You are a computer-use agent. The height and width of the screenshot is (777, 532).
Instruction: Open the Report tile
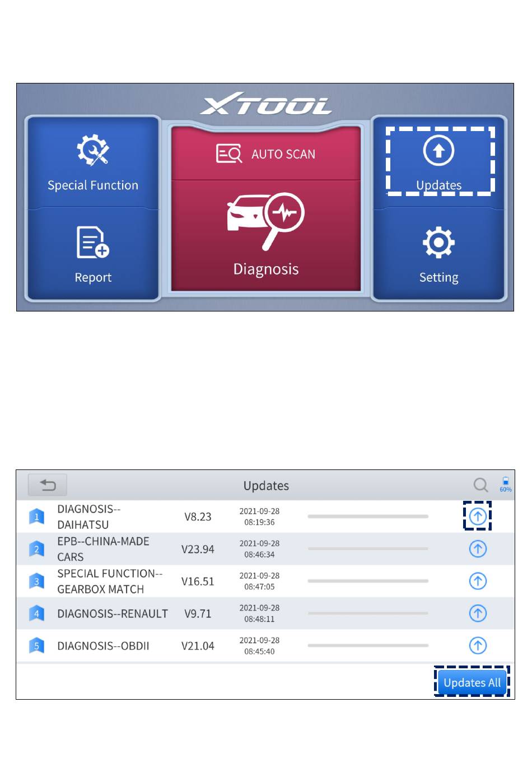pyautogui.click(x=93, y=254)
